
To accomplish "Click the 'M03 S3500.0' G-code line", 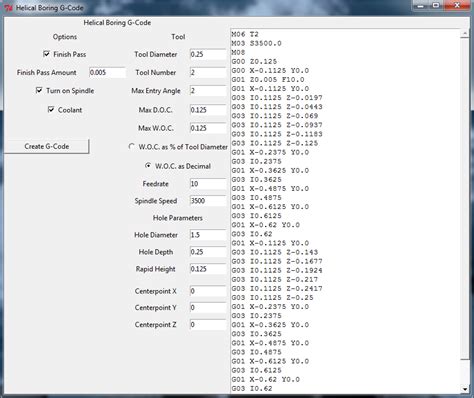I will tap(256, 43).
